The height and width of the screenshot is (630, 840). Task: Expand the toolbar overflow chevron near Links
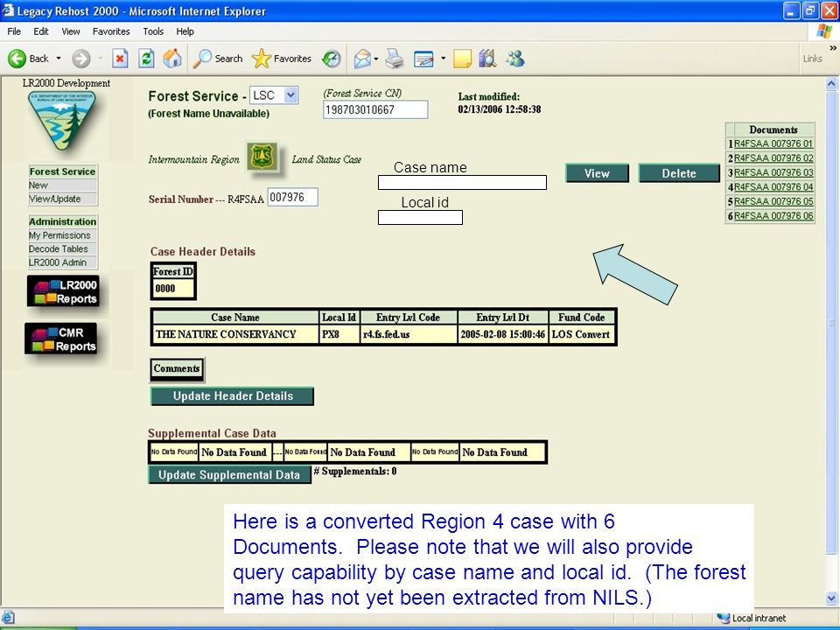(x=833, y=47)
